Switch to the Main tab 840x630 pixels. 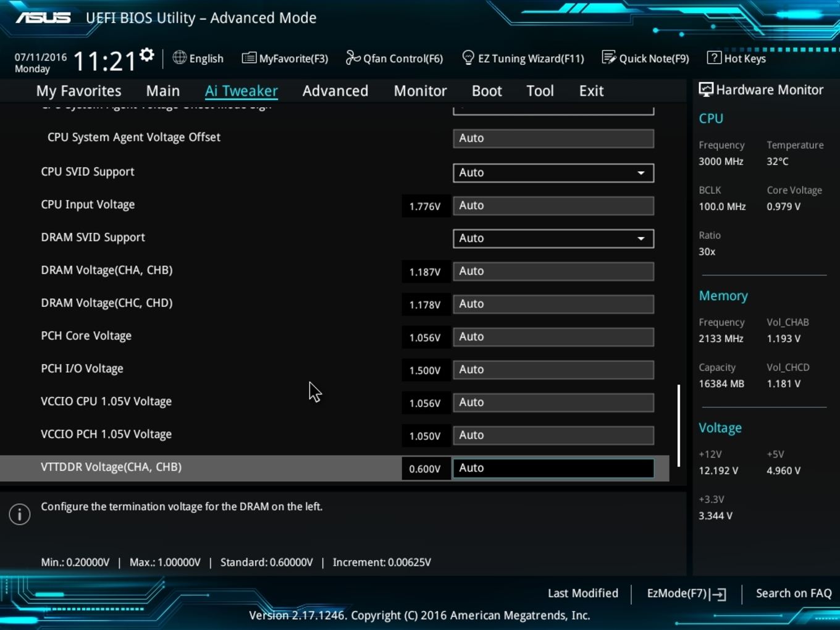click(x=163, y=91)
